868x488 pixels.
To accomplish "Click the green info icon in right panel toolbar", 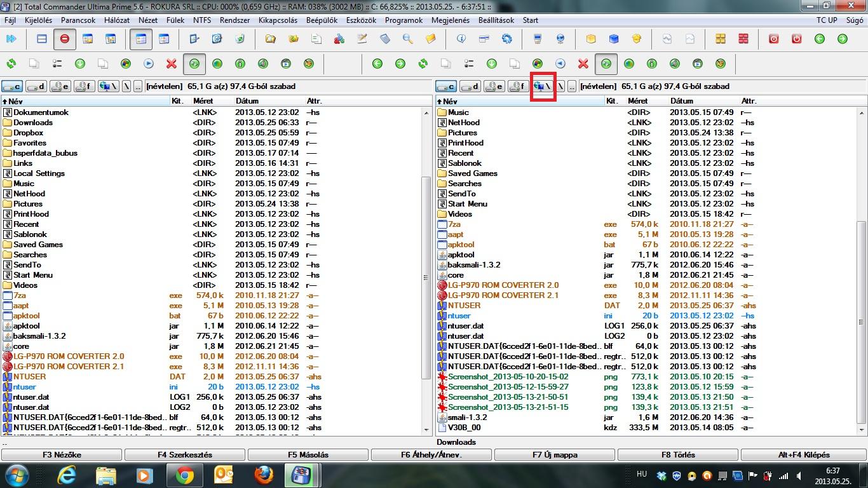I will [x=652, y=64].
